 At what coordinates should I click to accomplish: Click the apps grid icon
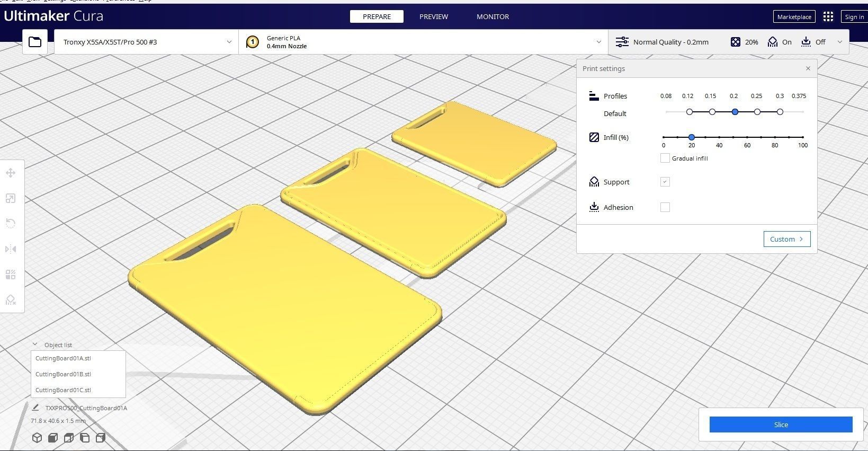coord(828,16)
